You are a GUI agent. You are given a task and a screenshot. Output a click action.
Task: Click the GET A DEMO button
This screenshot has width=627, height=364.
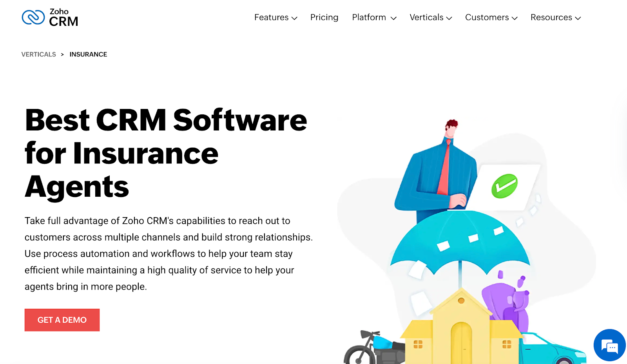pyautogui.click(x=62, y=320)
